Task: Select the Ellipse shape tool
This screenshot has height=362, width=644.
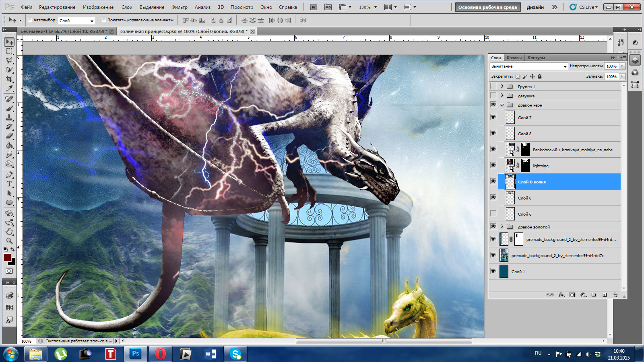Action: 9,202
